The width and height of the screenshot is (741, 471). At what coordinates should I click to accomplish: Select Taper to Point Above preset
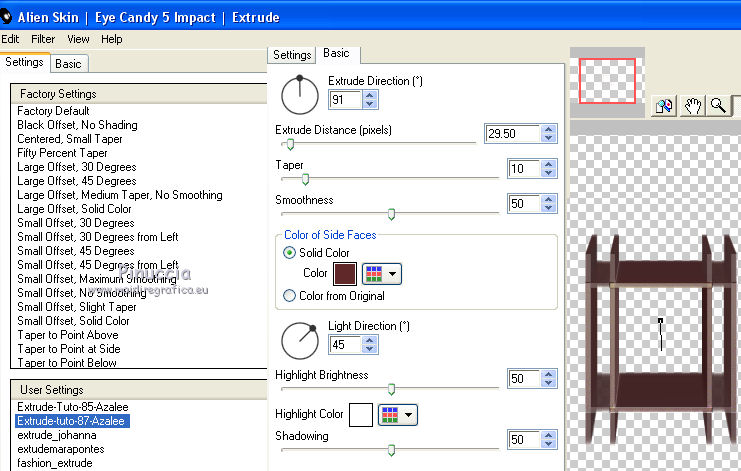(x=68, y=335)
